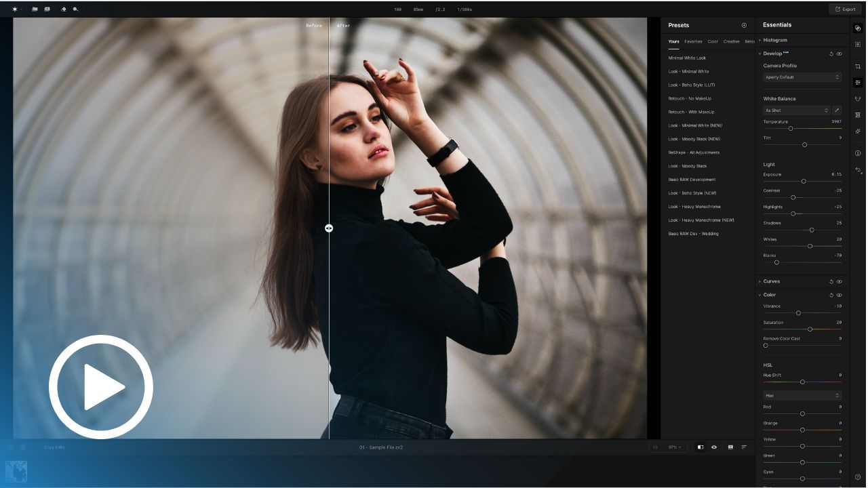868x488 pixels.
Task: Open the masking tool in right sidebar
Action: point(858,44)
